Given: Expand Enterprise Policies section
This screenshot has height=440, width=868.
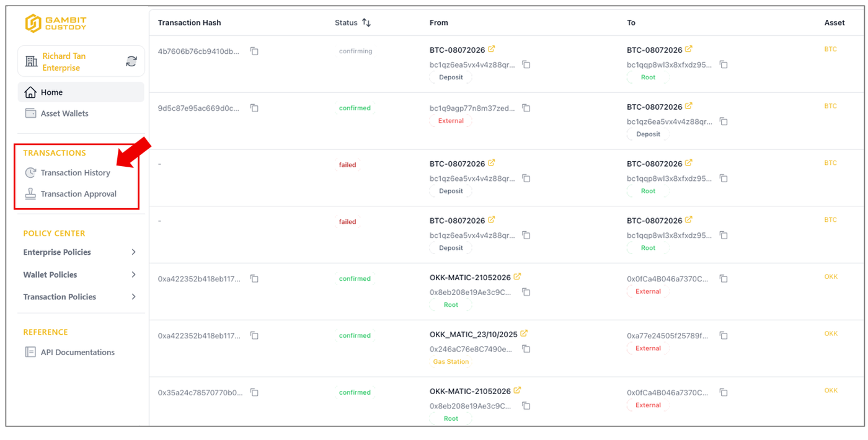Looking at the screenshot, I should 80,252.
